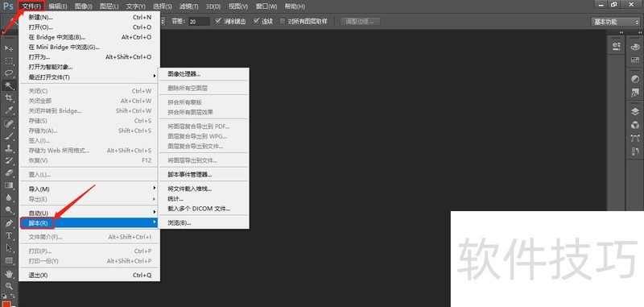Screen dimensions: 644x307
Task: Toggle the 连续 contiguous checkbox
Action: (257, 21)
